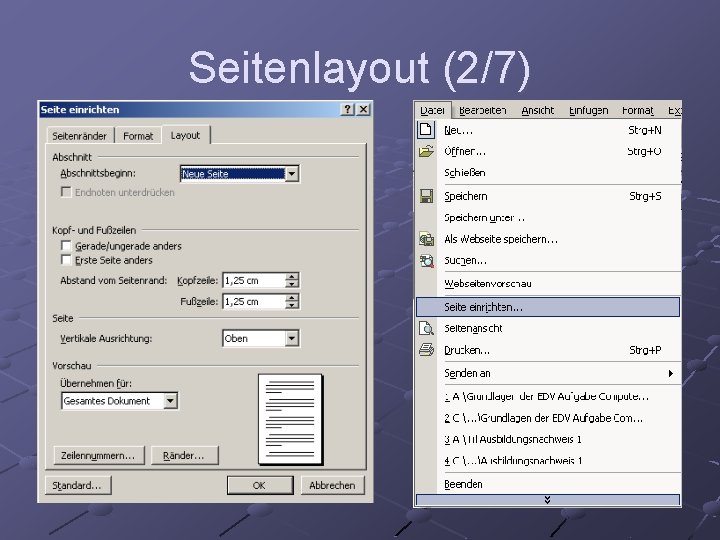
Task: Choose Neu... from the Datei menu
Action: click(x=547, y=130)
